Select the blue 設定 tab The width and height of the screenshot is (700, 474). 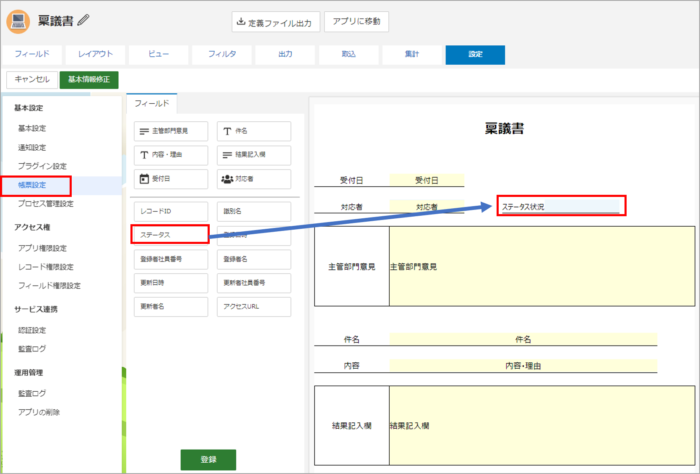[475, 54]
